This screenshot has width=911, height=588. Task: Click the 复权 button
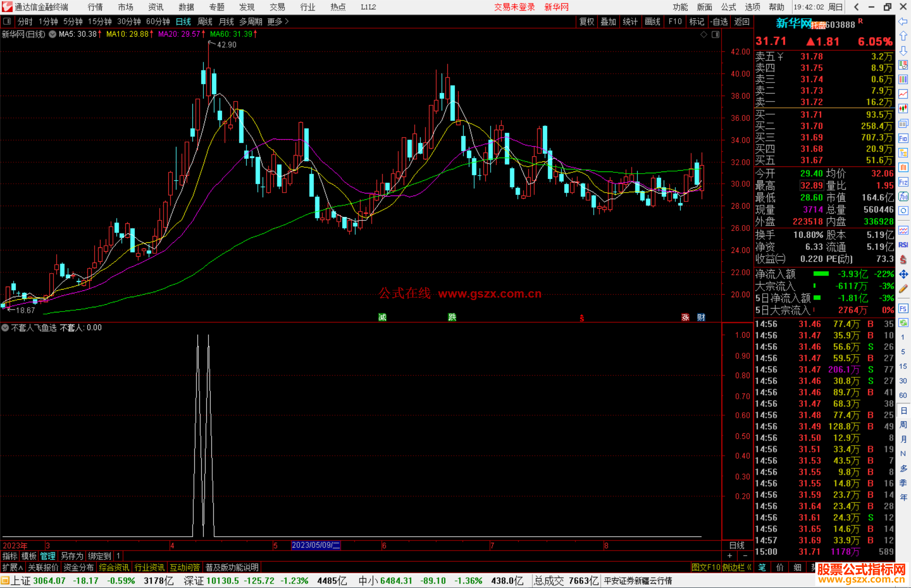tap(587, 21)
